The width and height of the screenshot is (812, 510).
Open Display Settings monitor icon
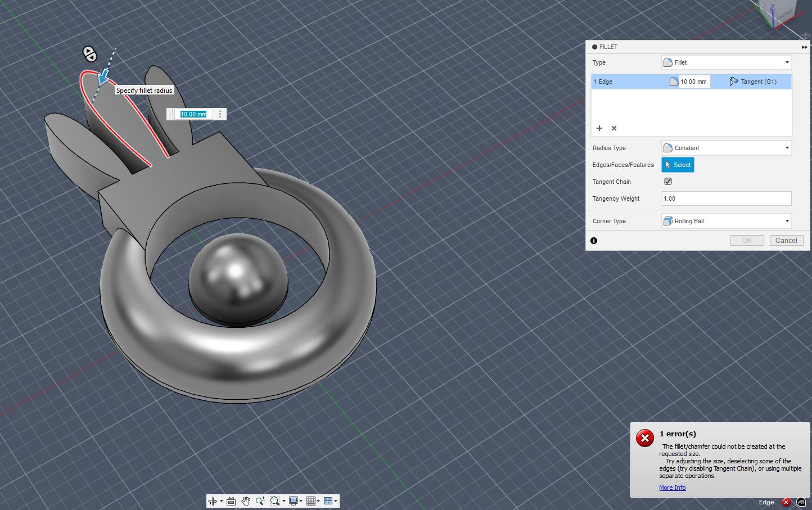(x=293, y=501)
